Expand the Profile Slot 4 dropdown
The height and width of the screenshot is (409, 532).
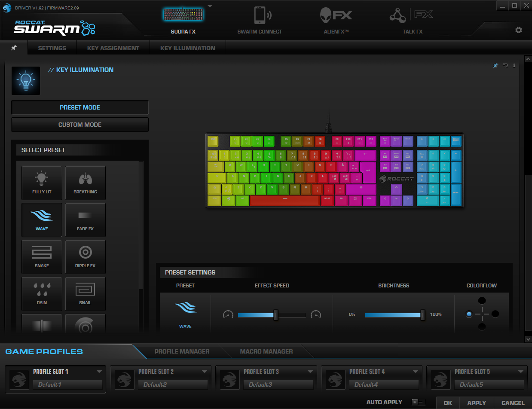(416, 371)
